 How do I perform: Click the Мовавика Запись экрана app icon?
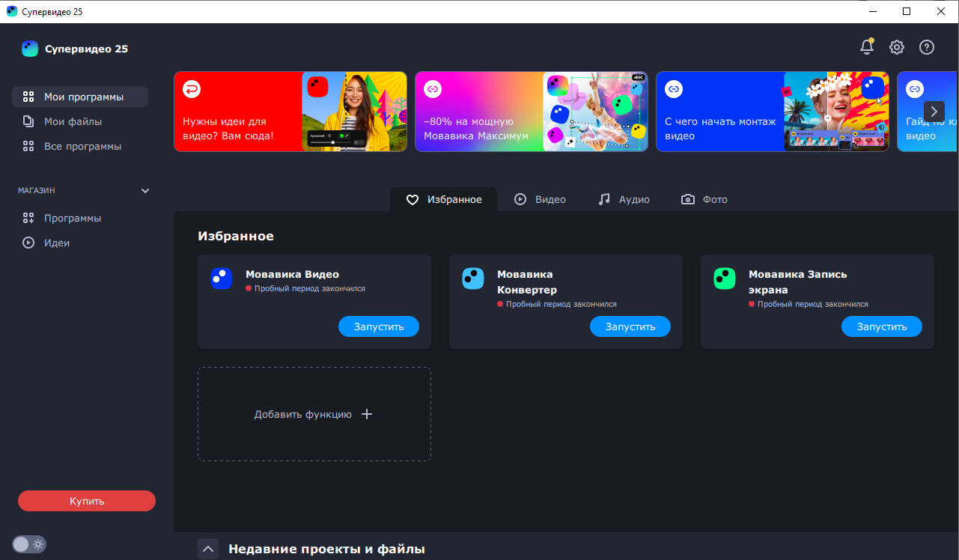click(x=725, y=279)
